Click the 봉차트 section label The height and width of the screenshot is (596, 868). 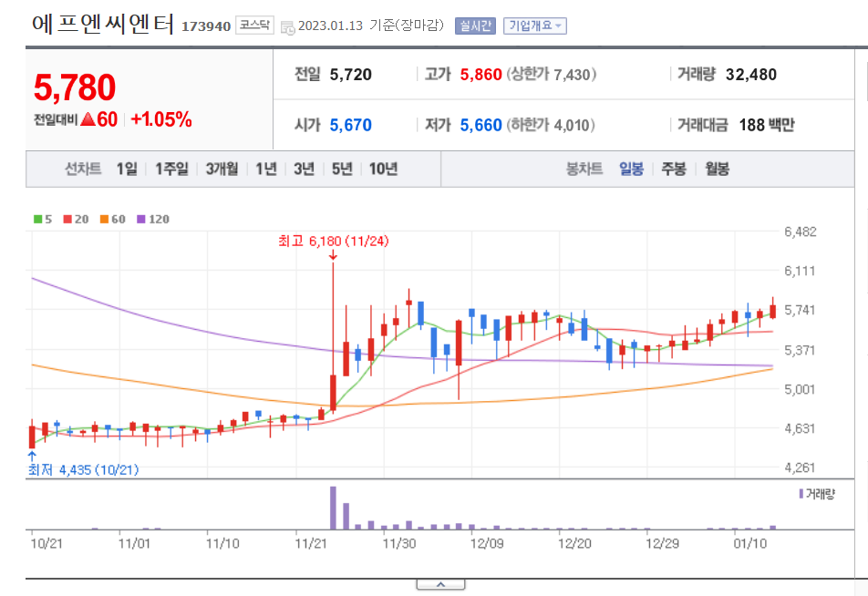pos(584,169)
